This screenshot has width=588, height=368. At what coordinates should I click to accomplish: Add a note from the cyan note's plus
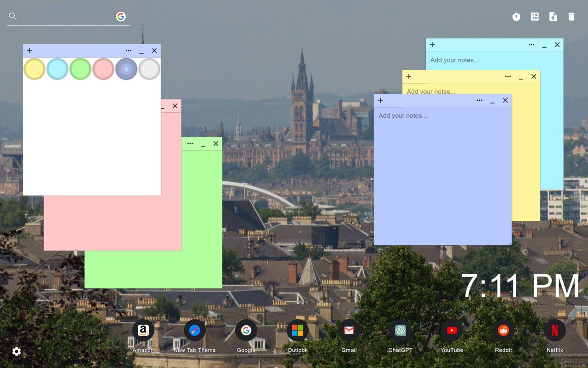click(x=432, y=45)
